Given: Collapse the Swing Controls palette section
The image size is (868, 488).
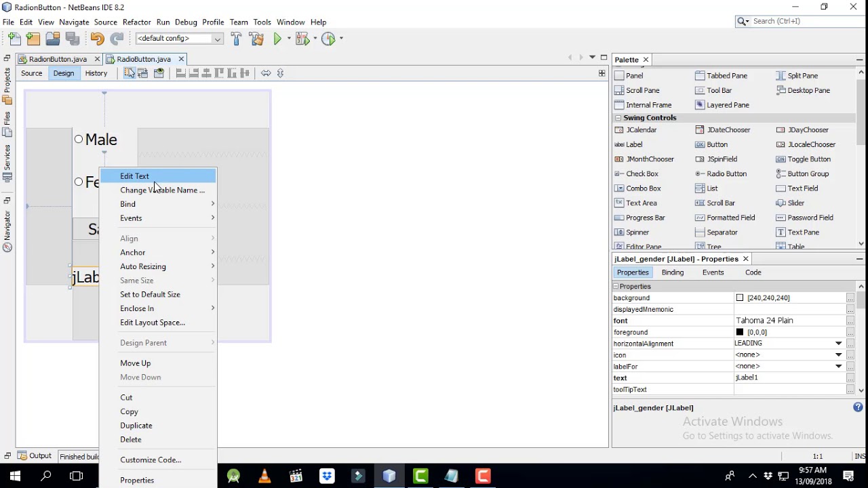Looking at the screenshot, I should [x=618, y=118].
